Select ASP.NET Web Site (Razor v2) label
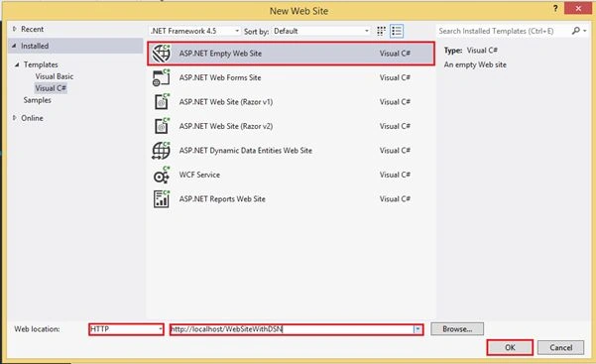 coord(226,126)
